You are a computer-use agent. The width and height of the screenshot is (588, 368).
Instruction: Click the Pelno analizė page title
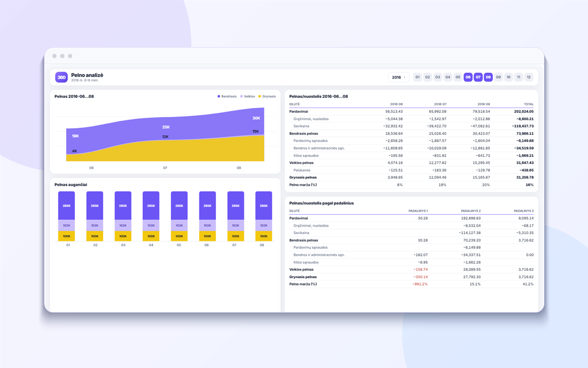tap(87, 75)
